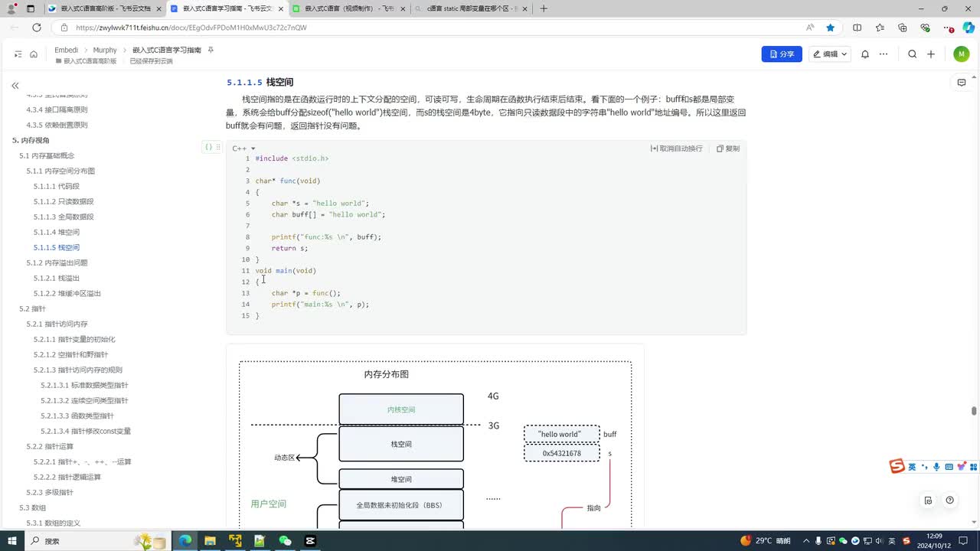Refresh the browser page

[36, 28]
